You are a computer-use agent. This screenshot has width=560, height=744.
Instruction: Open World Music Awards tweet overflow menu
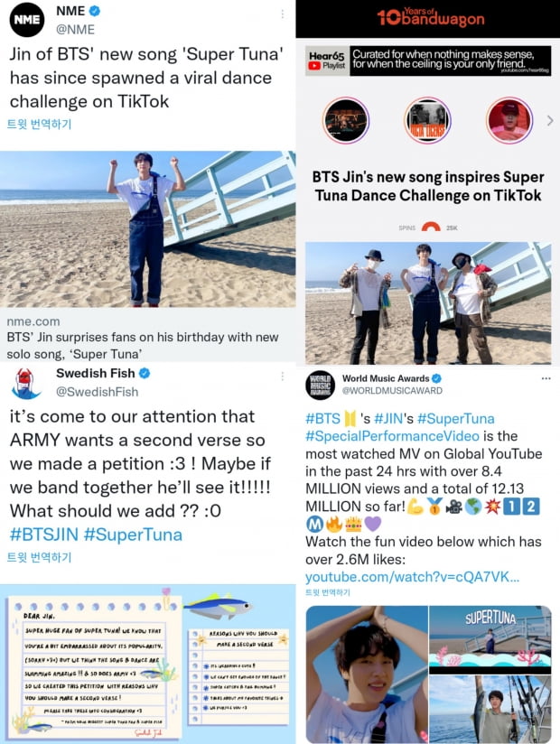pos(546,378)
